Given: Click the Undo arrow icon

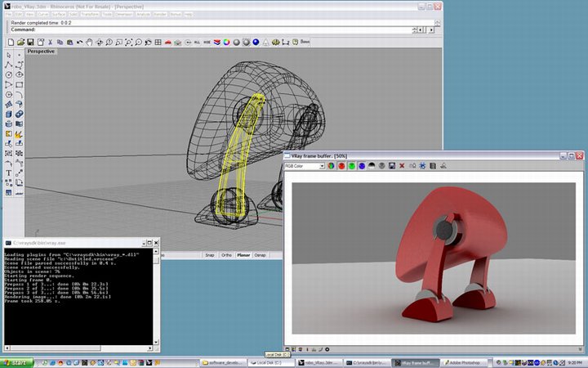Looking at the screenshot, I should [79, 42].
